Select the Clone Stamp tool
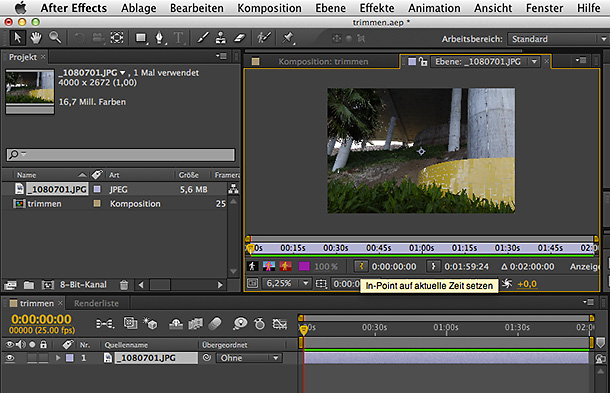 click(x=221, y=38)
